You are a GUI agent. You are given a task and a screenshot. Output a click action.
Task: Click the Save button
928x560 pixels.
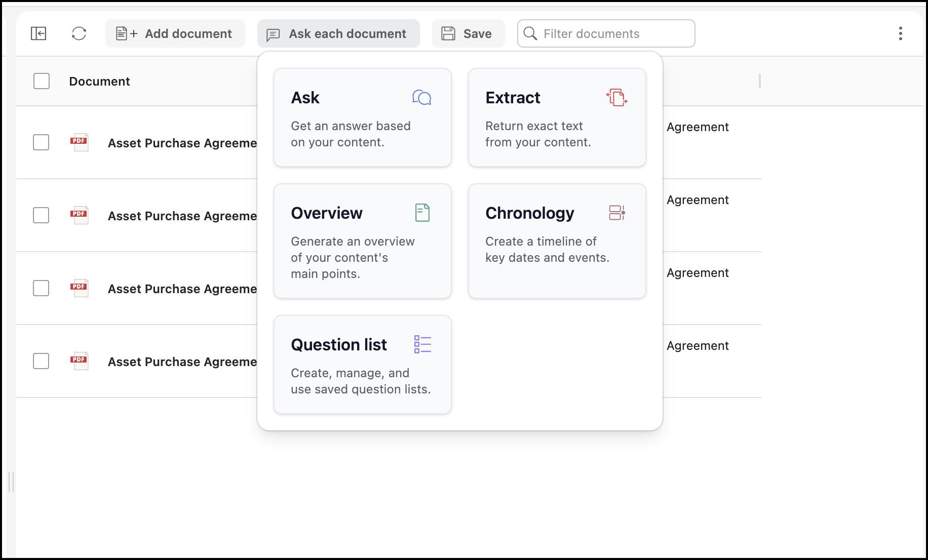coord(469,33)
